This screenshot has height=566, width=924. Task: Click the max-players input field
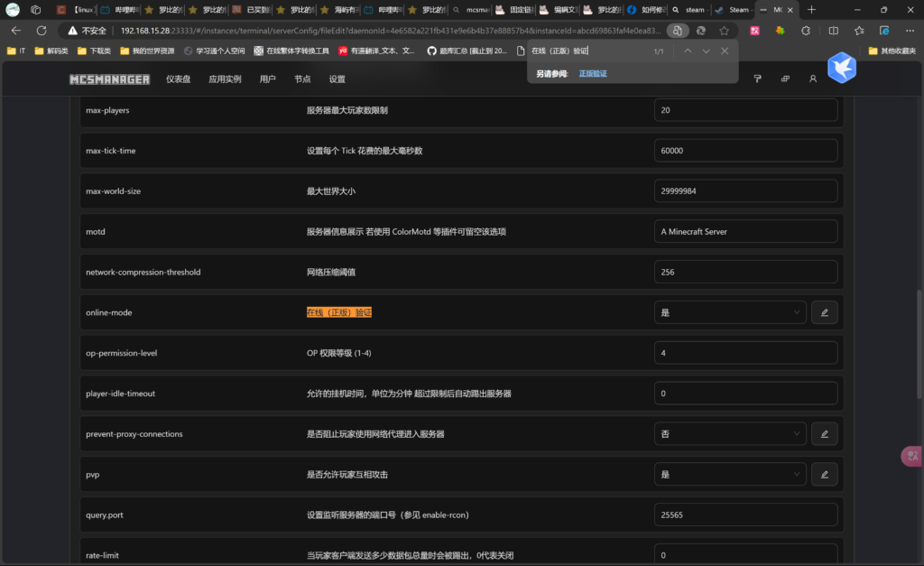click(745, 110)
